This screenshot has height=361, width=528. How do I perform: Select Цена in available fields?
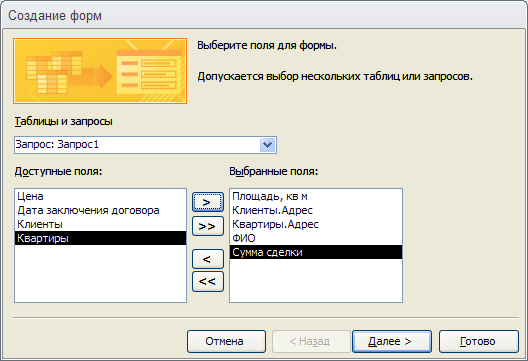point(100,196)
